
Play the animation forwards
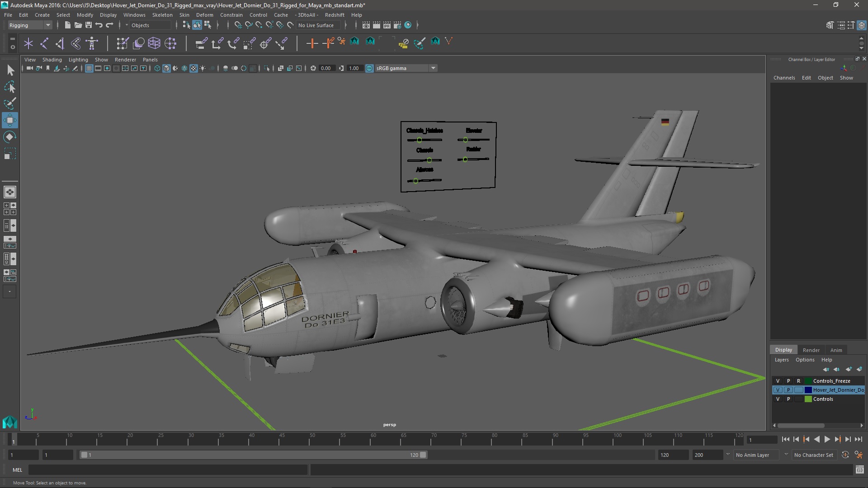pyautogui.click(x=827, y=439)
